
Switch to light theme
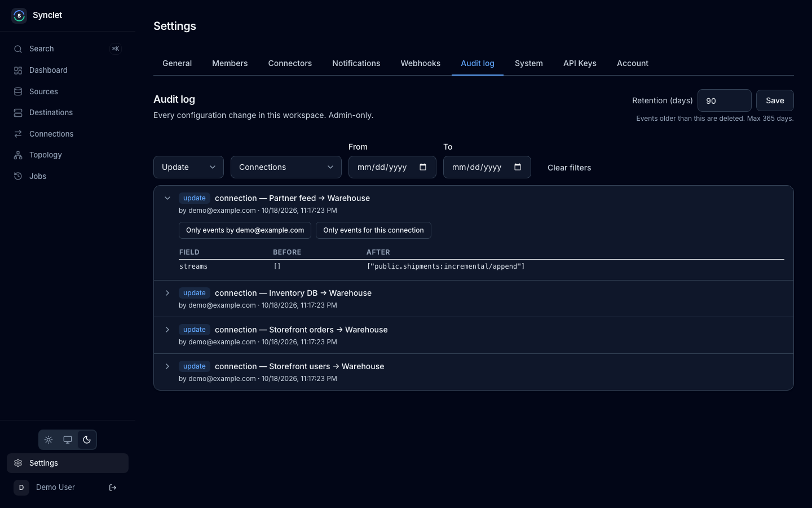tap(48, 440)
